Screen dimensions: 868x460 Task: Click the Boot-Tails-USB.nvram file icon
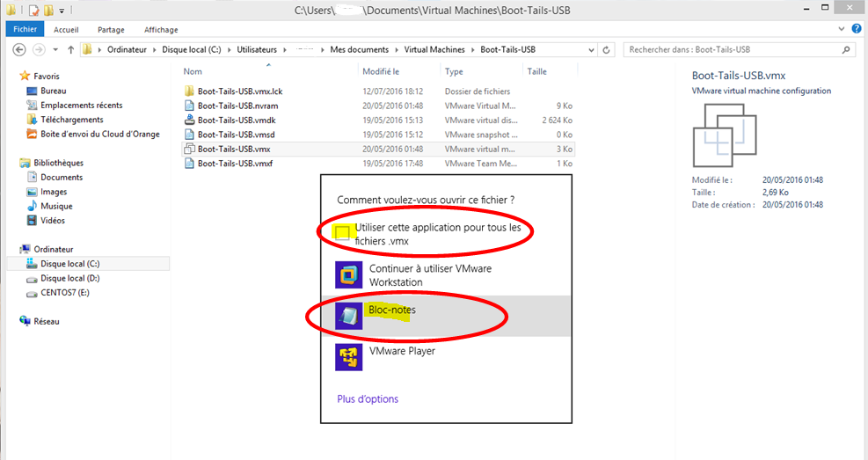point(189,106)
